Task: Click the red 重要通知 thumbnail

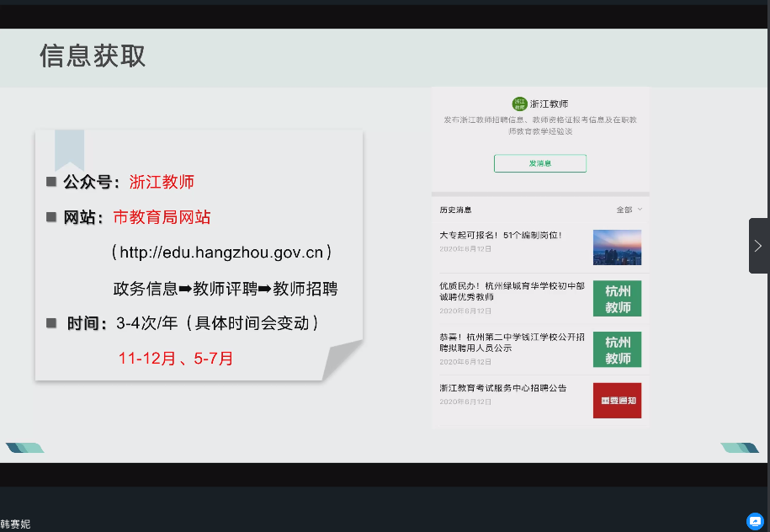Action: pyautogui.click(x=617, y=401)
